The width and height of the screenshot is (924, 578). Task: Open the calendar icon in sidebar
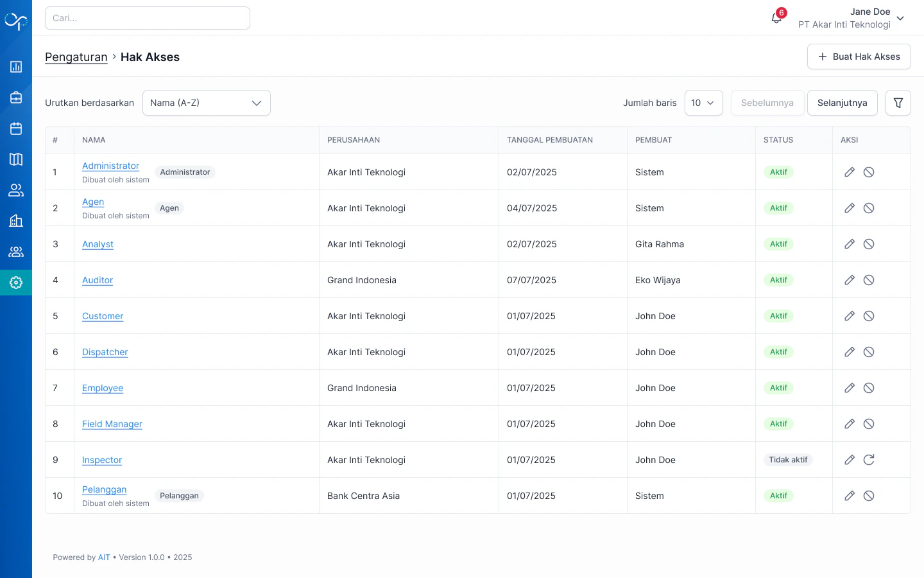16,128
